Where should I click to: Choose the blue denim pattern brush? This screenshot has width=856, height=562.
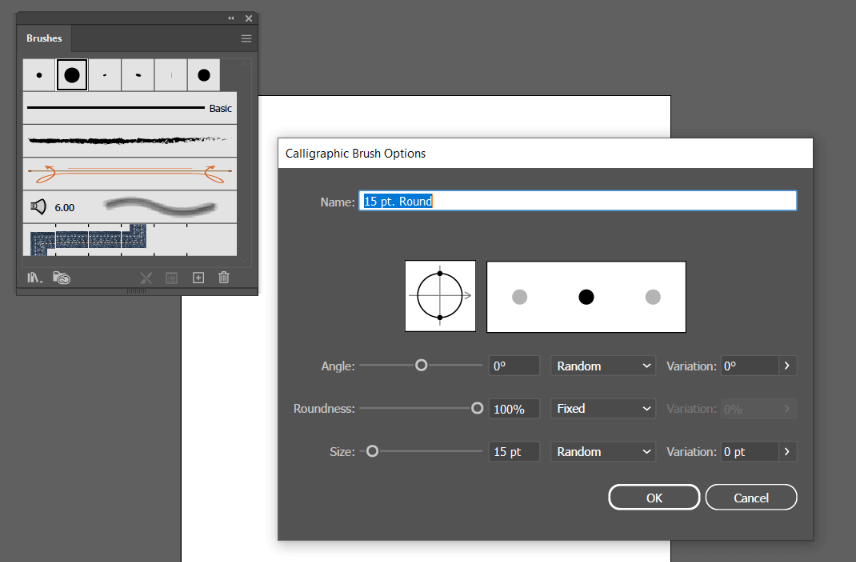pos(130,240)
